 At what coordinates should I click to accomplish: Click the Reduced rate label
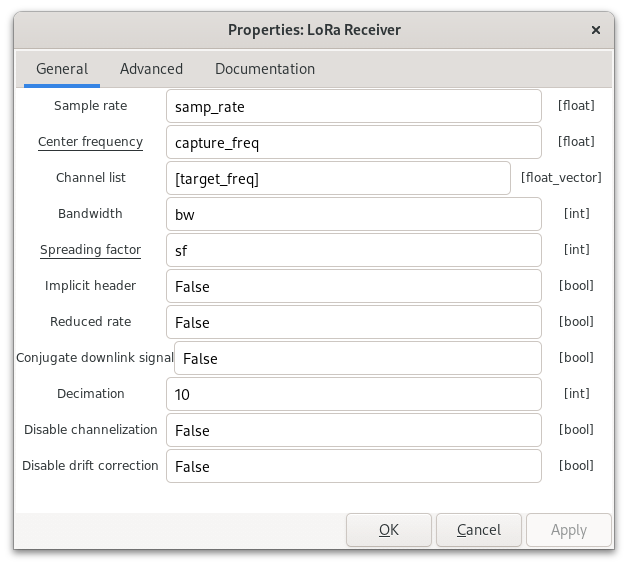tap(91, 322)
